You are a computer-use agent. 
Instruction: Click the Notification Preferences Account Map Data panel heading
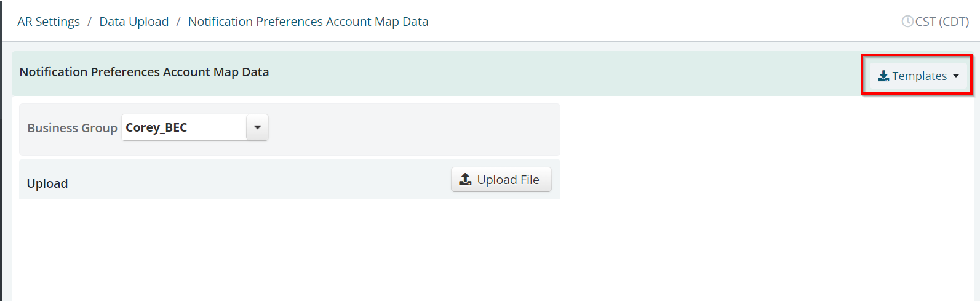[x=144, y=72]
